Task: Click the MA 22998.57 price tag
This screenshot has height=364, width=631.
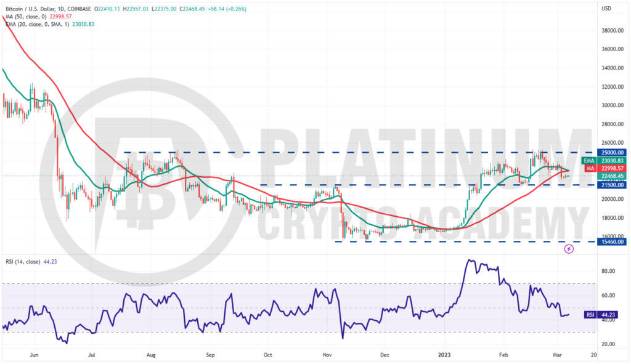Action: 606,169
